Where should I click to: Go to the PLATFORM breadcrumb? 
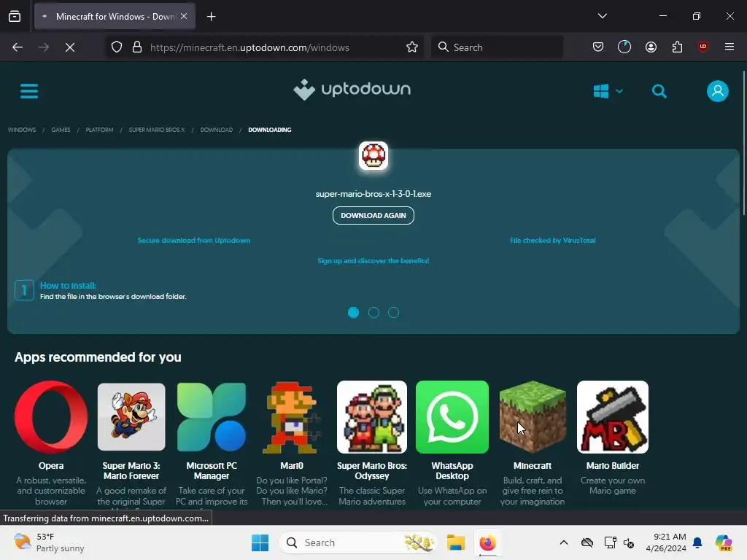click(99, 130)
